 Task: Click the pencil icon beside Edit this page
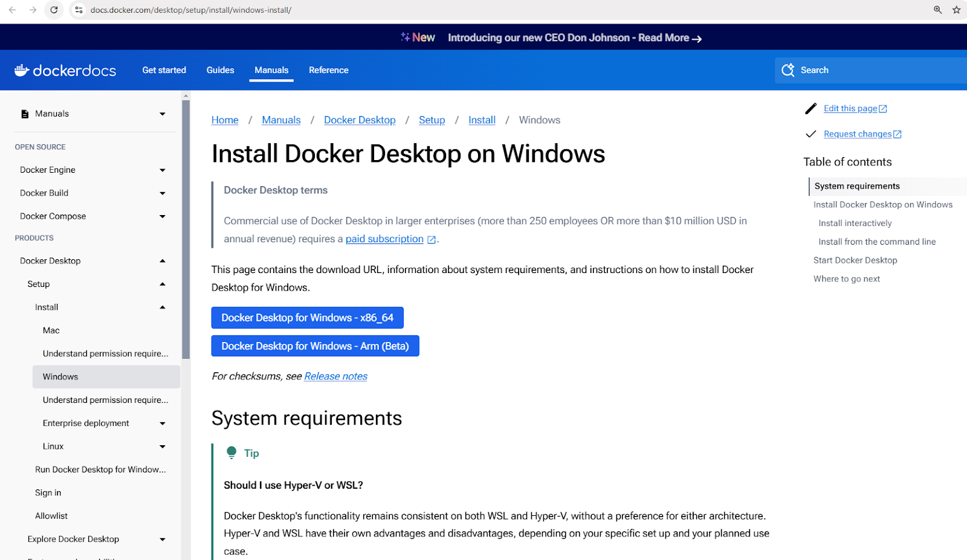(811, 109)
